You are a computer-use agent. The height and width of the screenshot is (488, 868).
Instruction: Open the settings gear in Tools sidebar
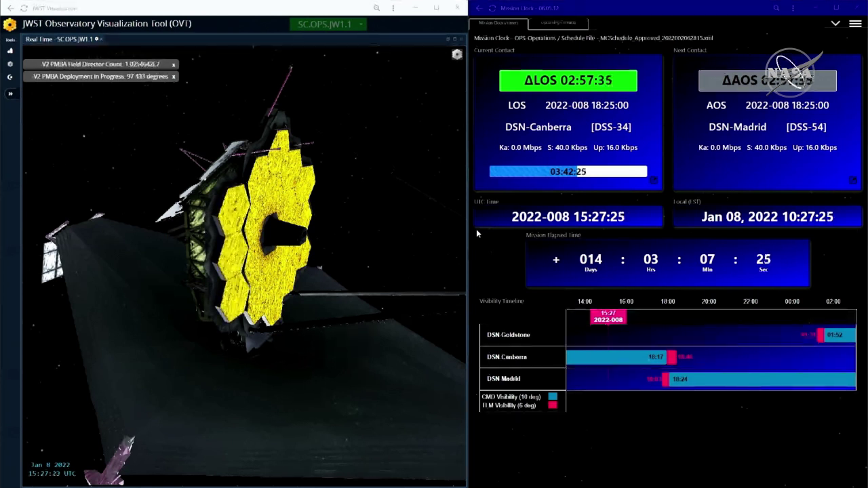coord(10,64)
